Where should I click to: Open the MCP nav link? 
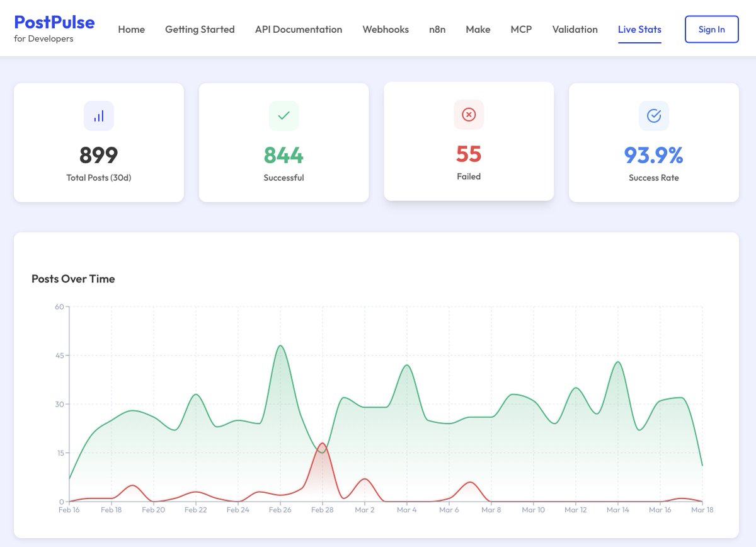(x=521, y=29)
